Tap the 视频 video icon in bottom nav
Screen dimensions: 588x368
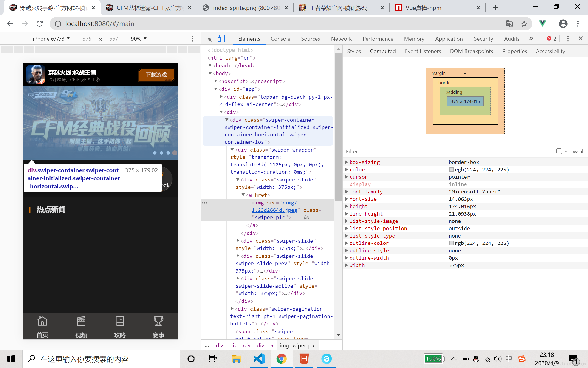click(81, 321)
